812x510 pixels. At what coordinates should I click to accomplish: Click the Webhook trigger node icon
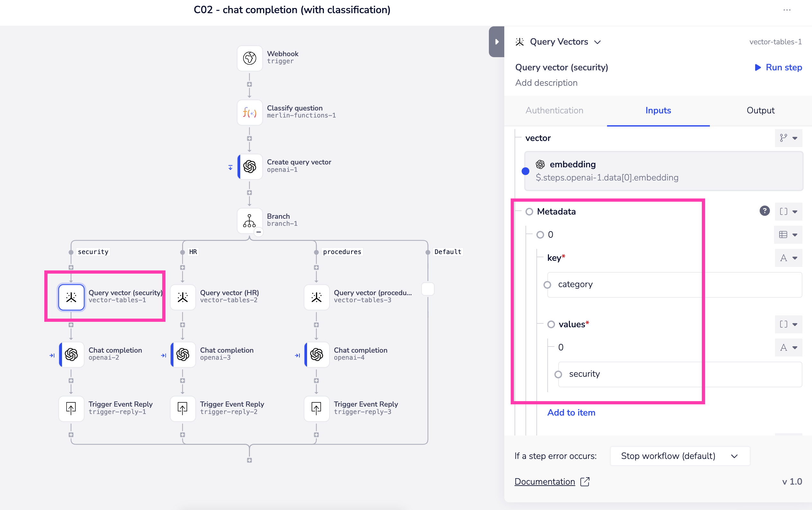point(250,58)
